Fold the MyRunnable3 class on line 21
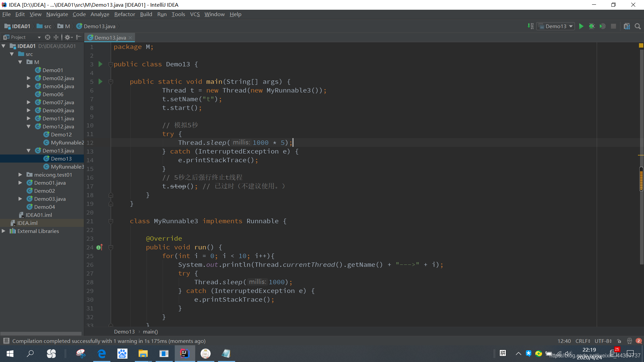This screenshot has height=362, width=644. pos(111,221)
